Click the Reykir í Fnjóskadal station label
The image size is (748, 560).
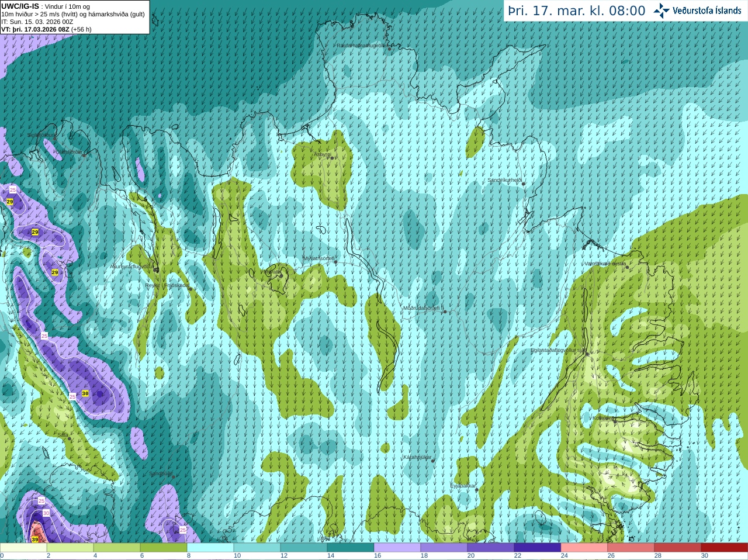(x=167, y=285)
